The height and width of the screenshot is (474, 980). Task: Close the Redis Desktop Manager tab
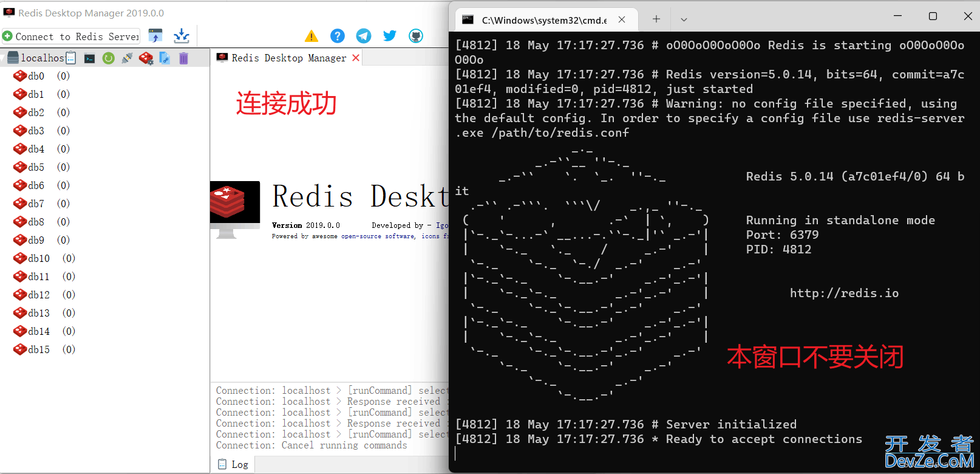coord(356,58)
